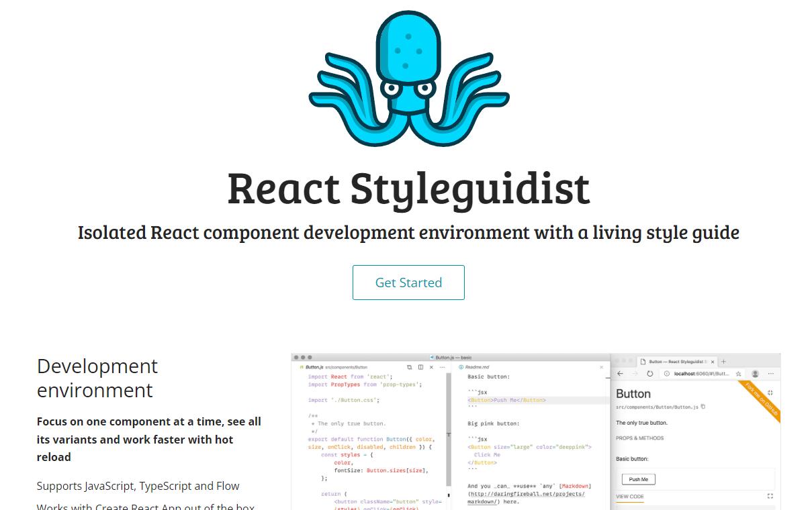The image size is (812, 510).
Task: Click the blue octopus Styleguidist logo
Action: pos(409,79)
